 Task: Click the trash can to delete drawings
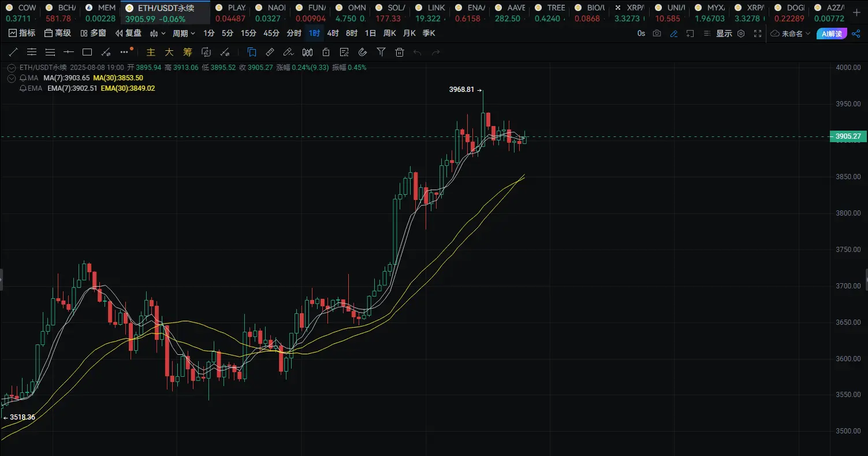(399, 53)
